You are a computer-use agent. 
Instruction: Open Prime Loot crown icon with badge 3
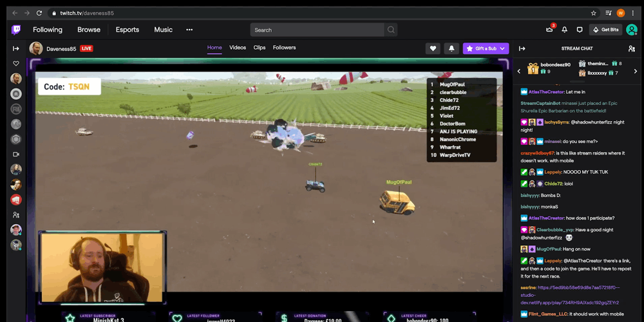pos(549,30)
